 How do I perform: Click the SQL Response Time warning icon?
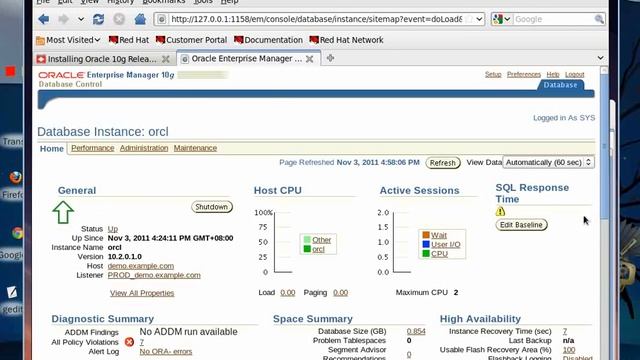pos(500,211)
